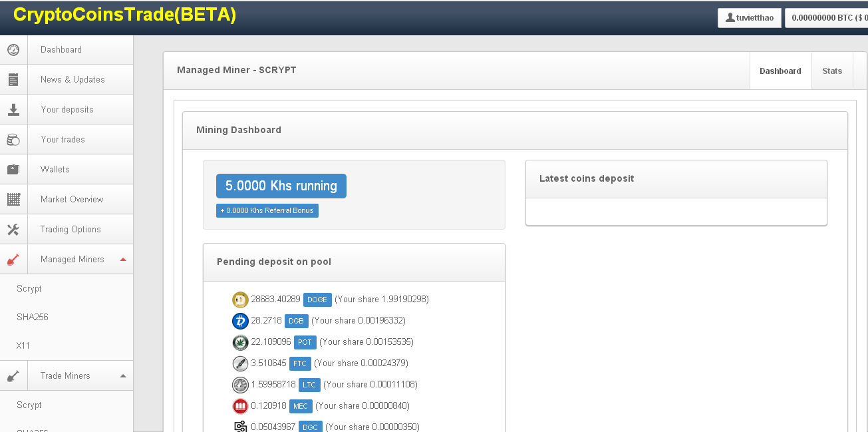
Task: Click the 5.0000 Khs running badge
Action: 281,186
